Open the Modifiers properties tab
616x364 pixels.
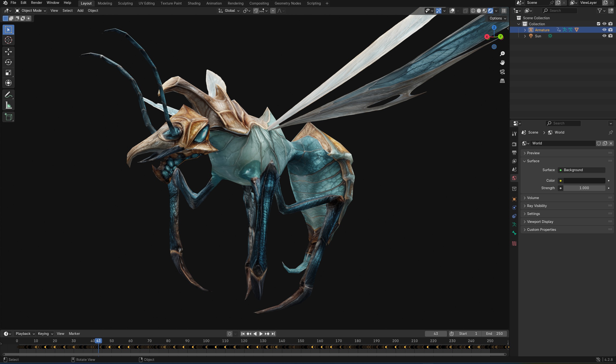click(514, 208)
